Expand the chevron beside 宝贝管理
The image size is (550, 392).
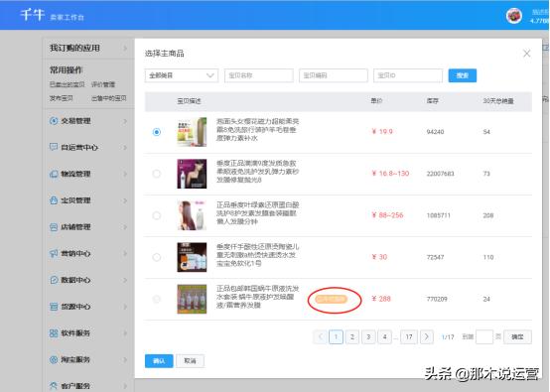tap(125, 200)
